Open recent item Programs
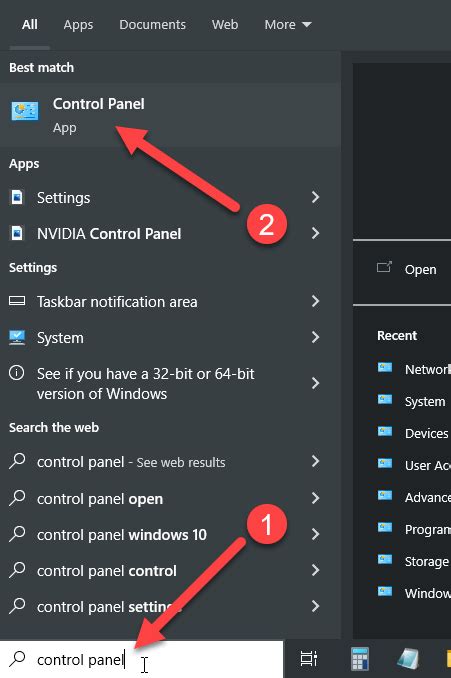Screen dimensions: 451x678 (428, 529)
